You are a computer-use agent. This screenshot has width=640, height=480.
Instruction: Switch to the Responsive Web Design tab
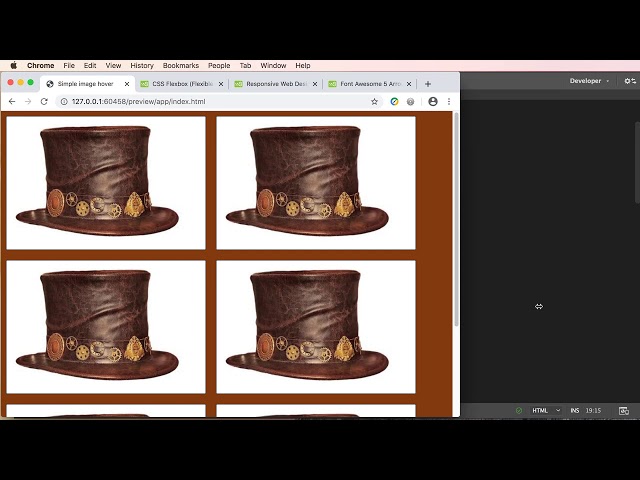(x=276, y=84)
